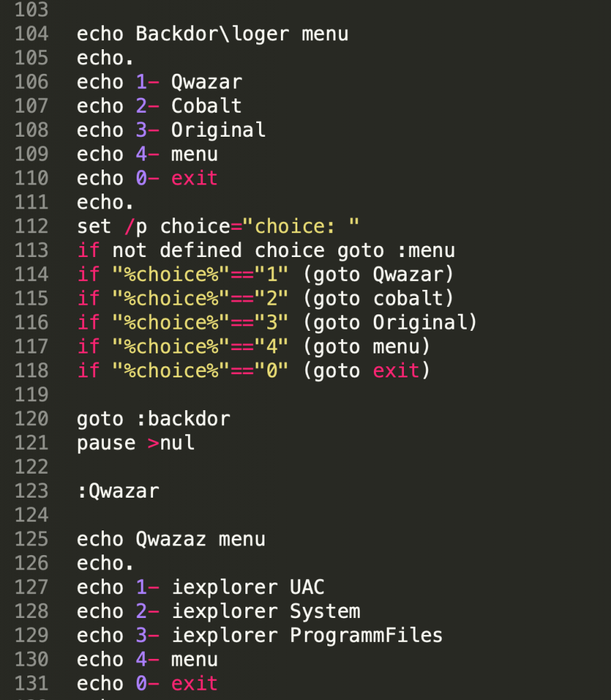
Task: Click line number 112 in the gutter
Action: 31,226
